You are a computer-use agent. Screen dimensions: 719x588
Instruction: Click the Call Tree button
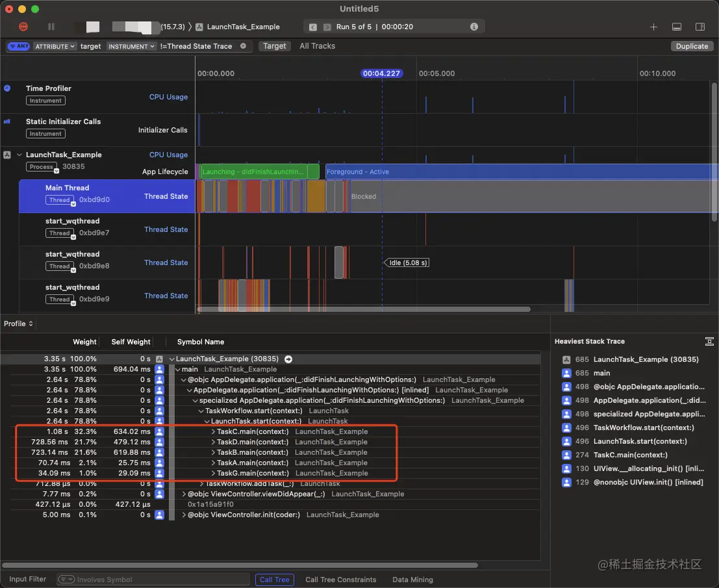pos(274,580)
